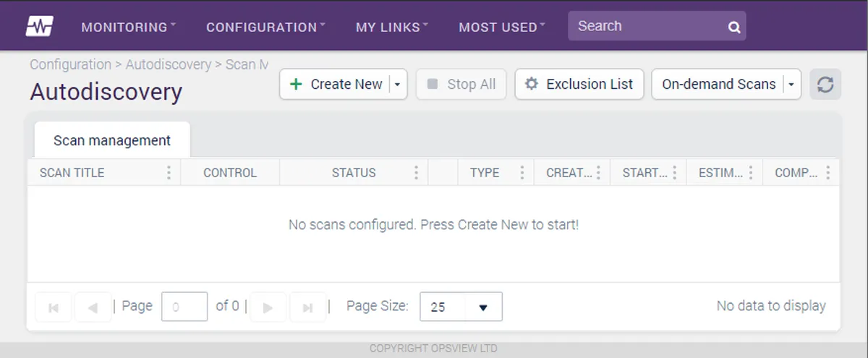868x358 pixels.
Task: Click the Autodiscovery breadcrumb link
Action: (x=169, y=64)
